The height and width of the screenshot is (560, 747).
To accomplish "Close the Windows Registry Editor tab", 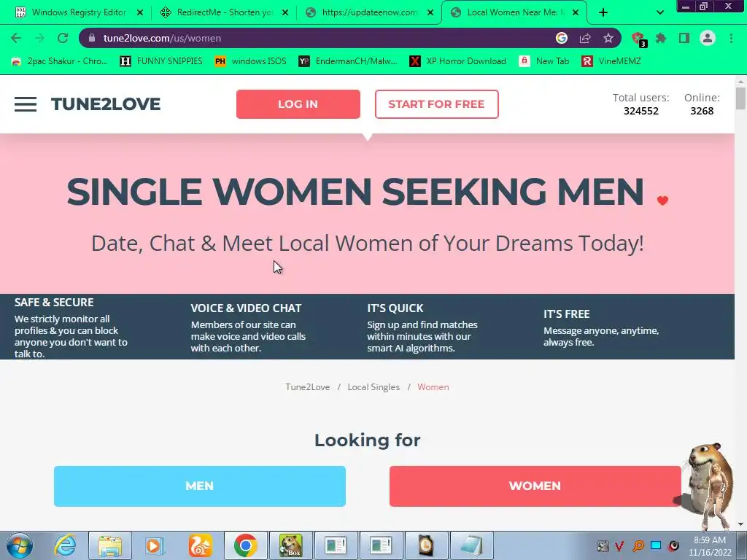I will pyautogui.click(x=140, y=12).
